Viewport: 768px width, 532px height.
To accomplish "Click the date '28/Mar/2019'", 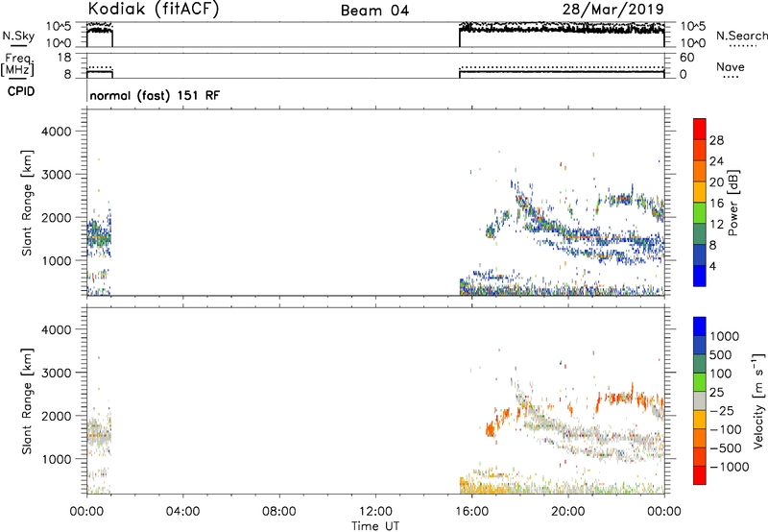I will [x=613, y=10].
